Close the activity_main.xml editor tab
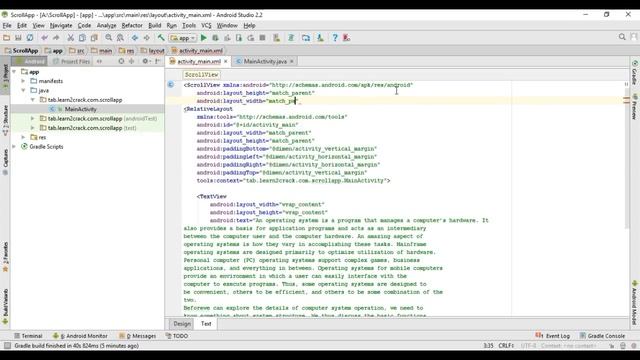The image size is (640, 360). coord(225,61)
